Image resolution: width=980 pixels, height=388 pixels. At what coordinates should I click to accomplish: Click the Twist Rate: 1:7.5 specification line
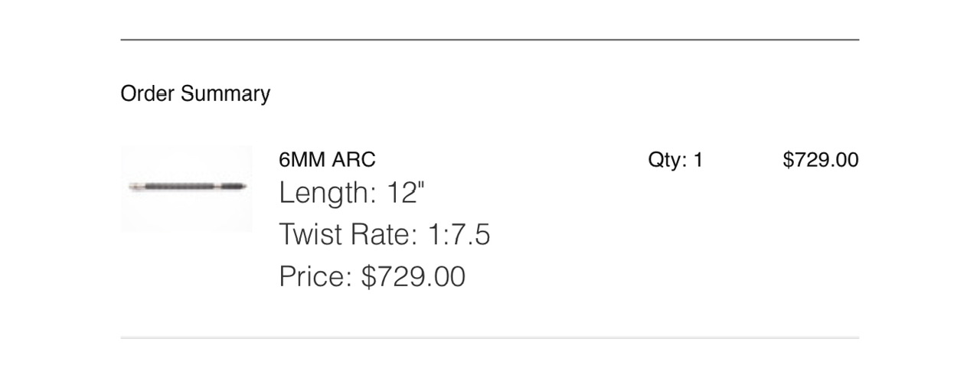pos(384,234)
